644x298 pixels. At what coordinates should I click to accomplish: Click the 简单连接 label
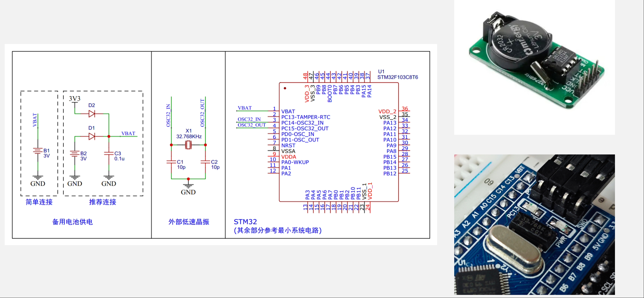(x=39, y=202)
